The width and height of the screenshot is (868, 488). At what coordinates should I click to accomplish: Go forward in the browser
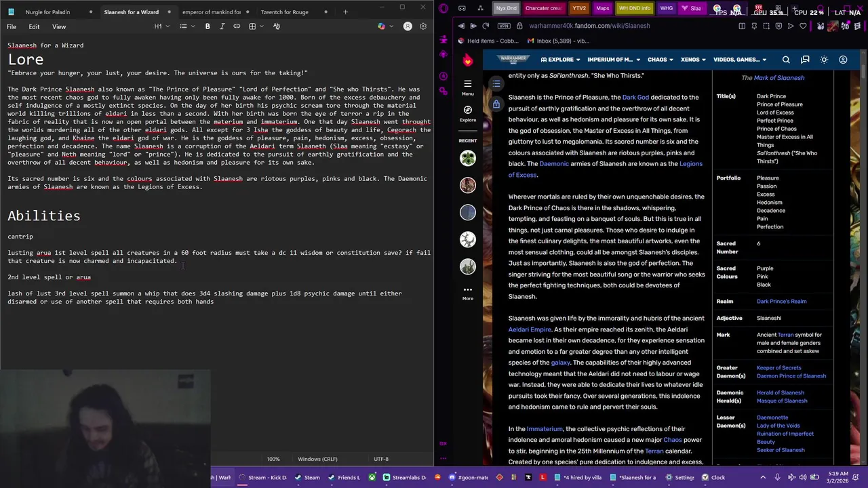tap(473, 26)
